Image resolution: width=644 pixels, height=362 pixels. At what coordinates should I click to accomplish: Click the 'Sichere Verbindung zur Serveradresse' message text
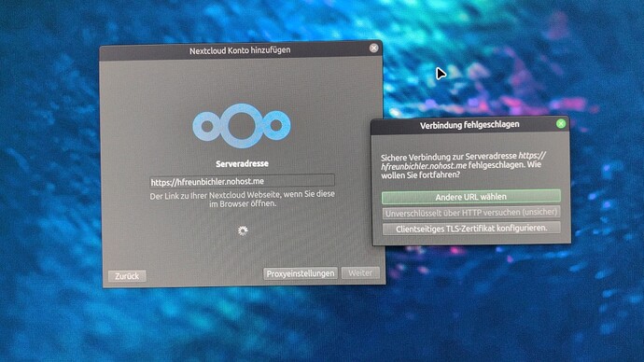[463, 165]
